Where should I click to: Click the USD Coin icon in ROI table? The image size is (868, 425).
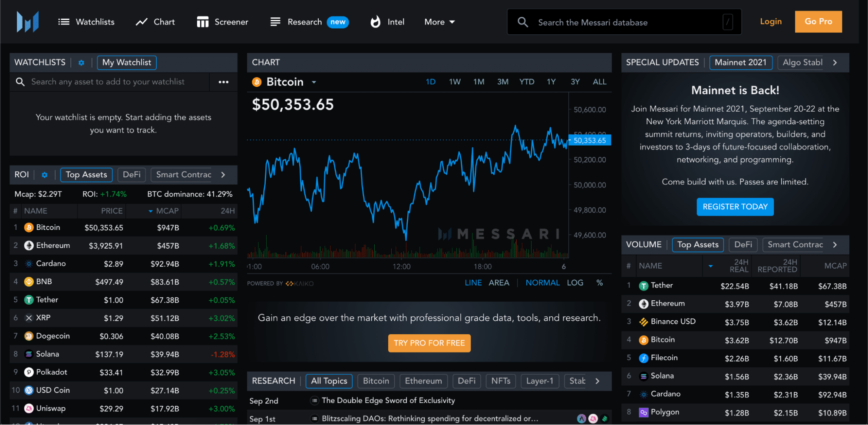click(29, 390)
